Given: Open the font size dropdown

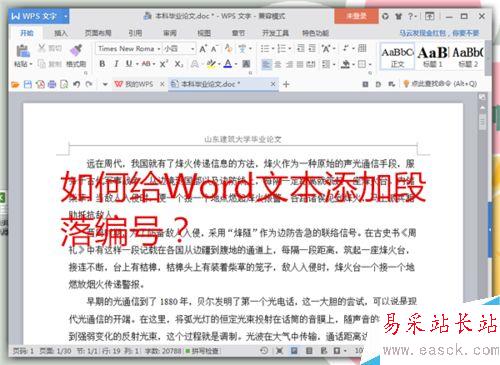Looking at the screenshot, I should tap(192, 49).
